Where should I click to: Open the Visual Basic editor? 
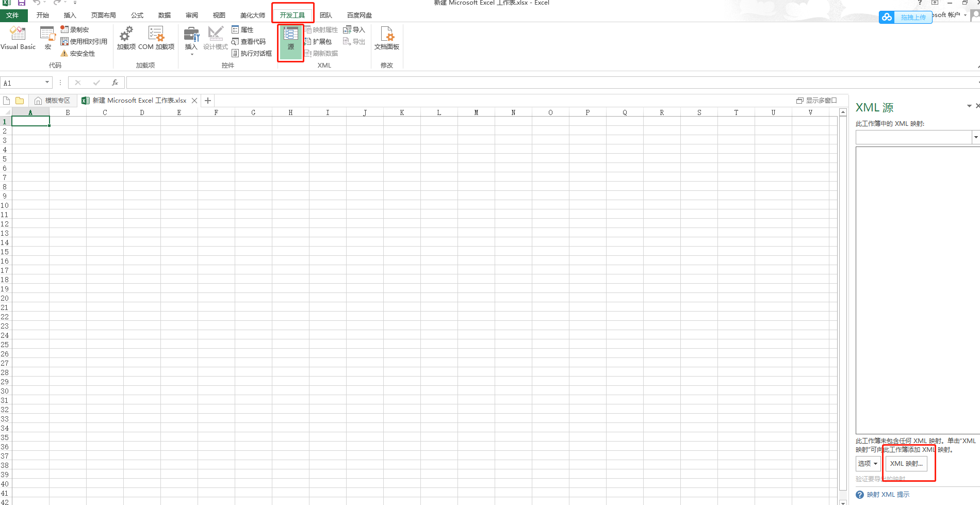coord(18,39)
